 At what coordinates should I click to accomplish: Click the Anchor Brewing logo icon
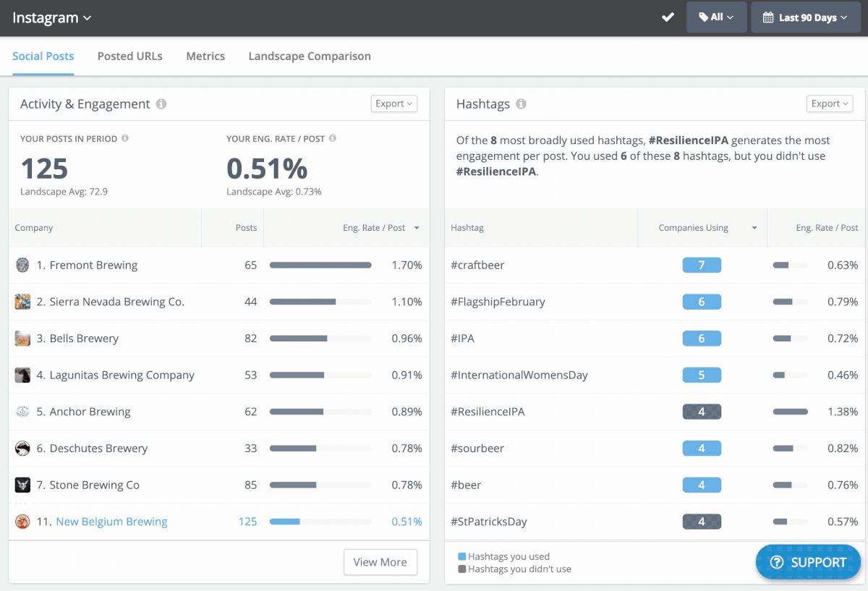point(22,412)
